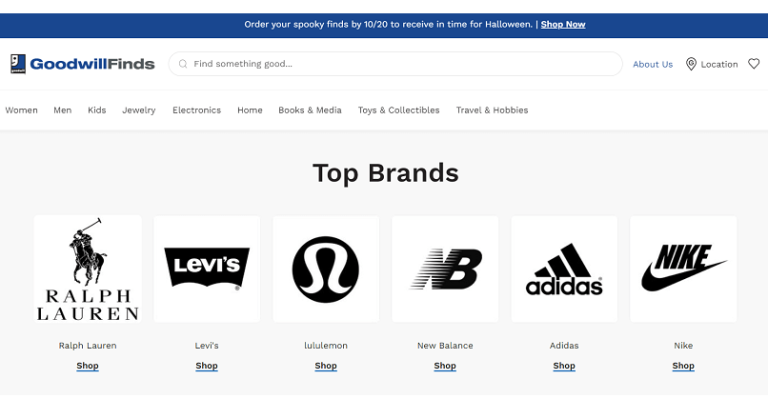This screenshot has width=768, height=419.
Task: Click the Location pin icon
Action: 691,64
